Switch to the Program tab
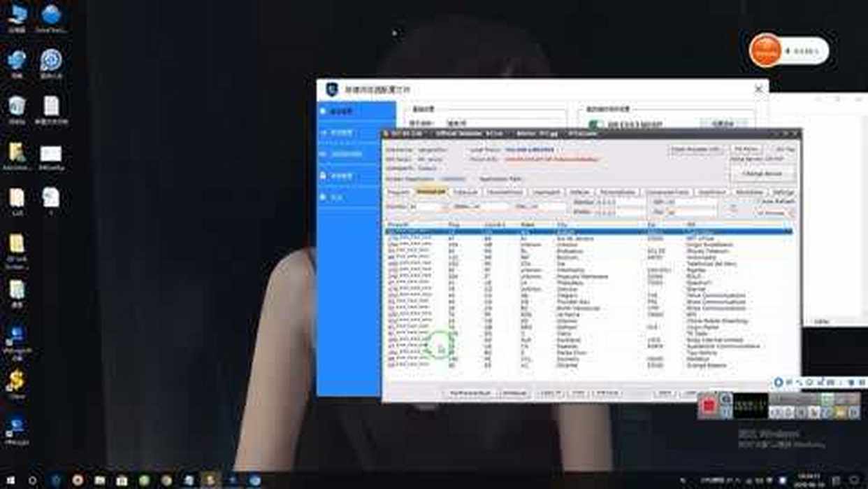The image size is (868, 489). (398, 192)
